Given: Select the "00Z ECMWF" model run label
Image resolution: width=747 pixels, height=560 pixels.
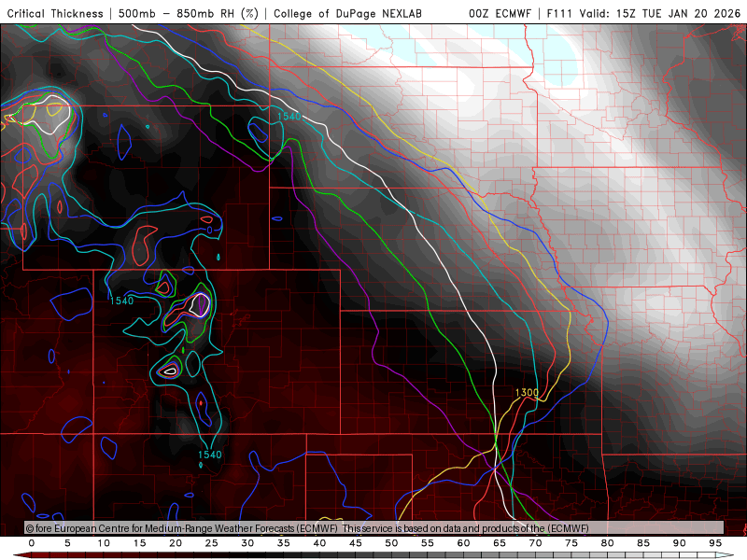Looking at the screenshot, I should tap(500, 13).
